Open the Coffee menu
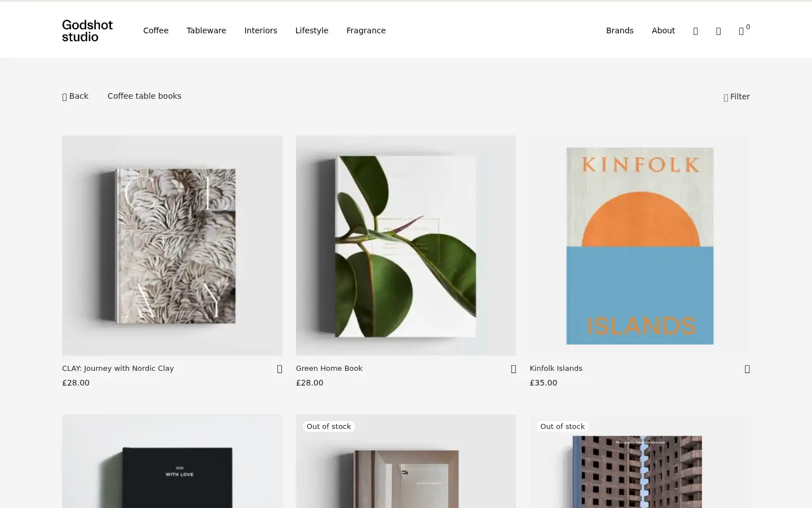812x508 pixels. click(156, 30)
